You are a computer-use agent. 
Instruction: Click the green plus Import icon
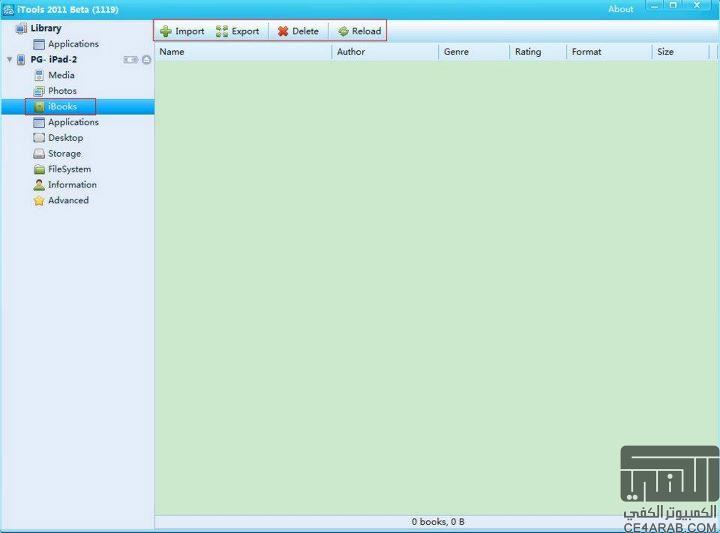[166, 31]
